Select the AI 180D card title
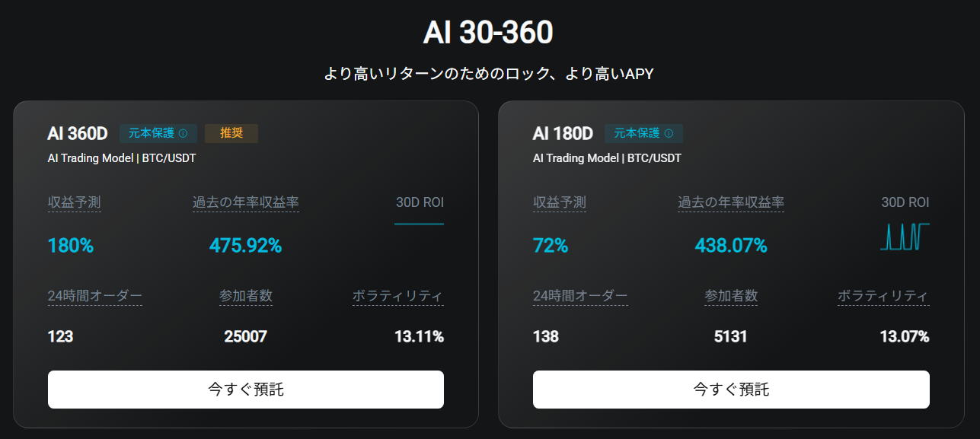 coord(563,133)
